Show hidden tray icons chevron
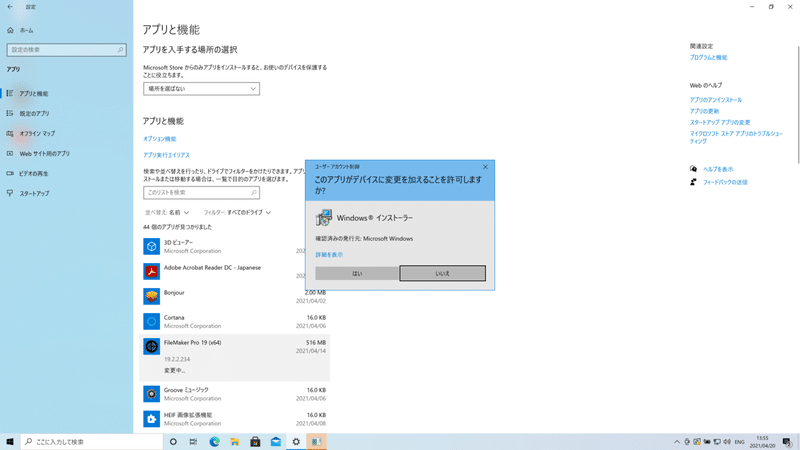Image resolution: width=800 pixels, height=450 pixels. pyautogui.click(x=677, y=442)
